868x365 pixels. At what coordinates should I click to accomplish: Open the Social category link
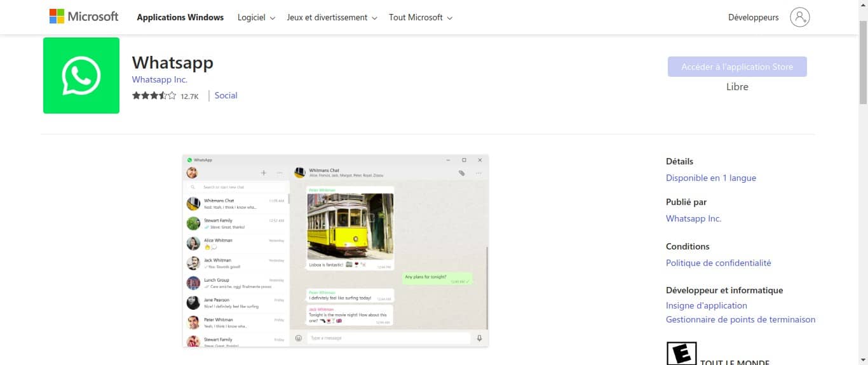tap(226, 96)
